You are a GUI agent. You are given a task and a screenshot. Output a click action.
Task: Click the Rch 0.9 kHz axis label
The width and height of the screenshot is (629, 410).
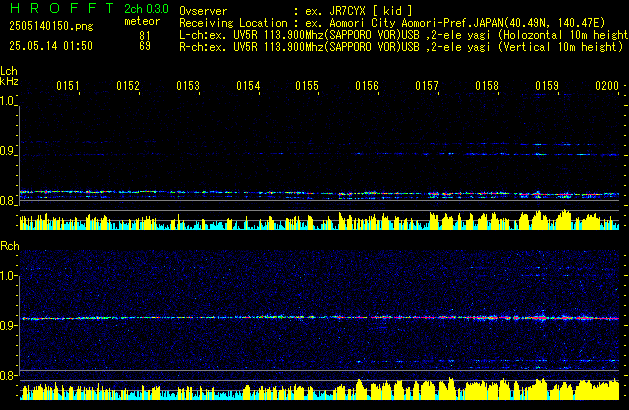7,325
